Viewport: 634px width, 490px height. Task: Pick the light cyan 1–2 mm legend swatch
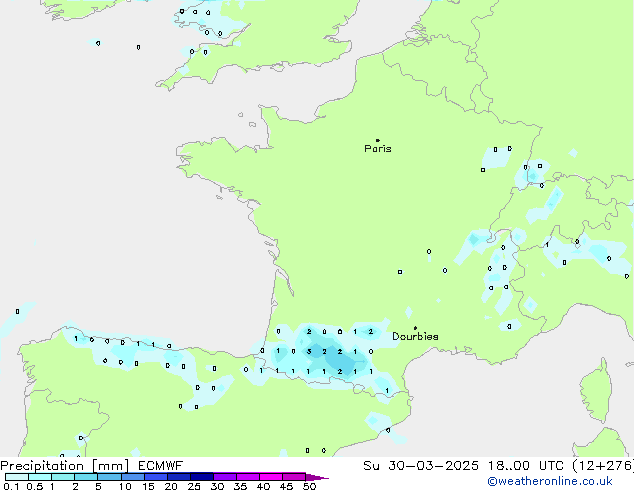[x=63, y=477]
